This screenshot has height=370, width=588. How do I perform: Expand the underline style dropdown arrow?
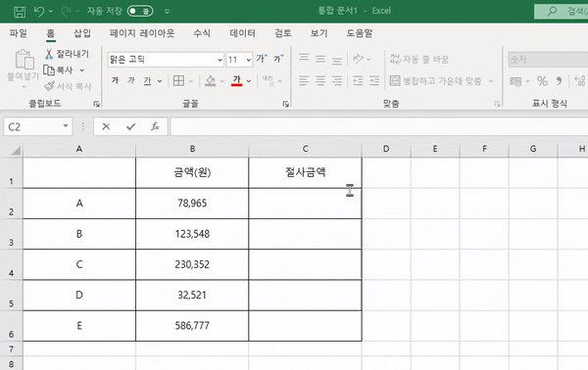[160, 81]
